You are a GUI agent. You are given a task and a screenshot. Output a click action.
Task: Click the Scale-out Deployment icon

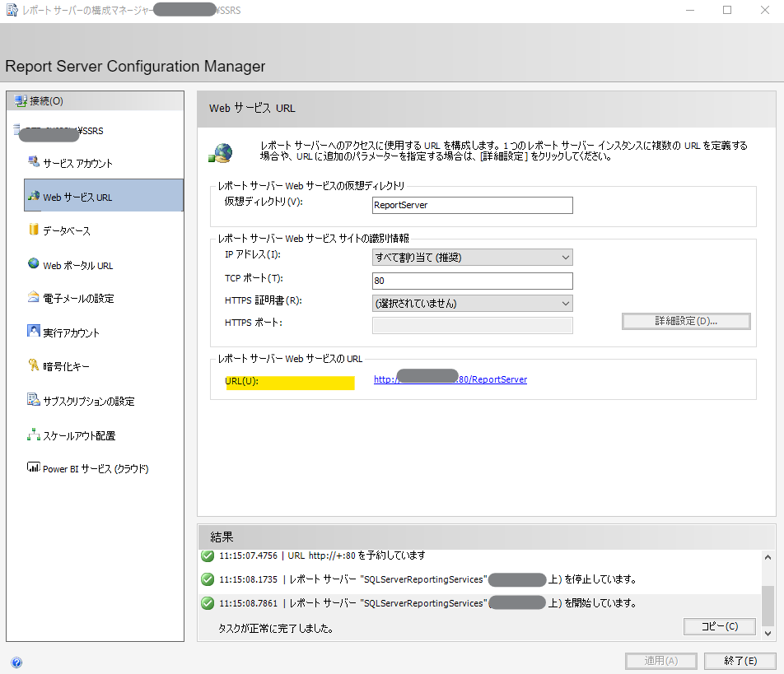34,435
